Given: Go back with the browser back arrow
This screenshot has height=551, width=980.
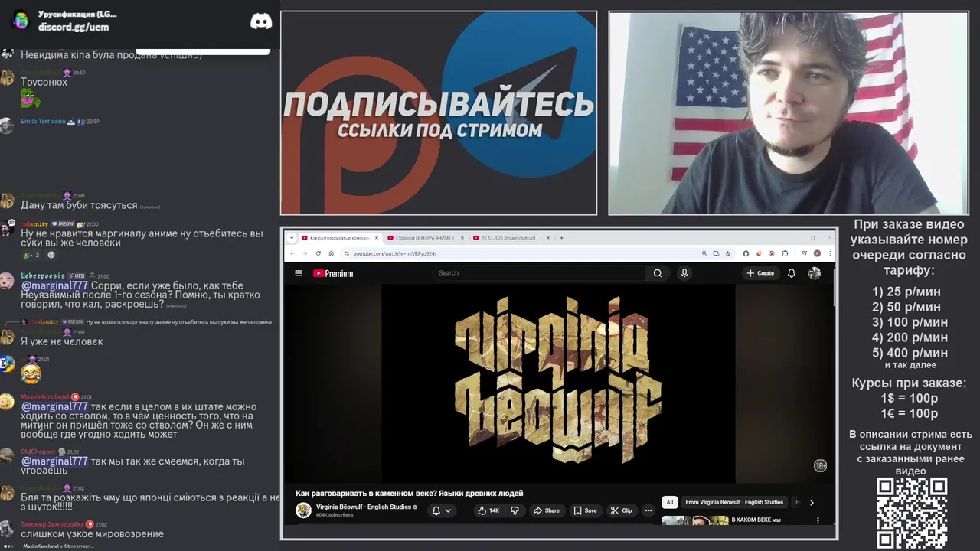Looking at the screenshot, I should click(x=292, y=253).
